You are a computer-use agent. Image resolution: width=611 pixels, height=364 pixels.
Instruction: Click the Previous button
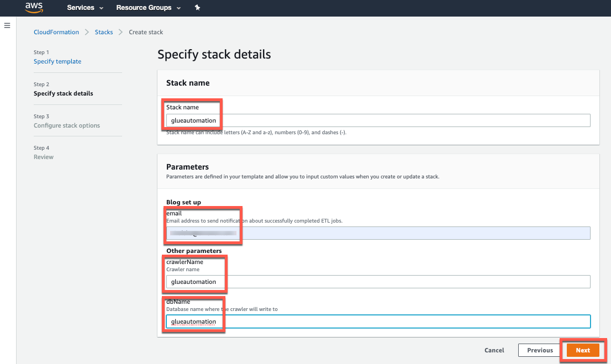click(540, 350)
